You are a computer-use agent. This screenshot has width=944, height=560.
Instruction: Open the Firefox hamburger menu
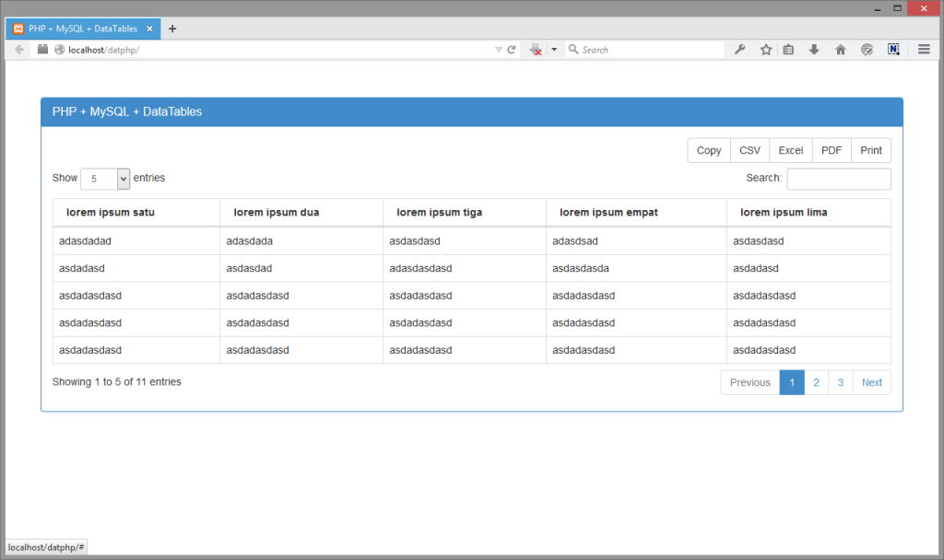[924, 49]
